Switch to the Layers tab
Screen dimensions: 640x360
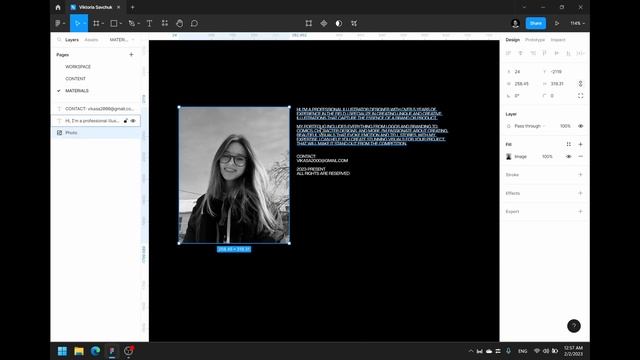[72, 40]
